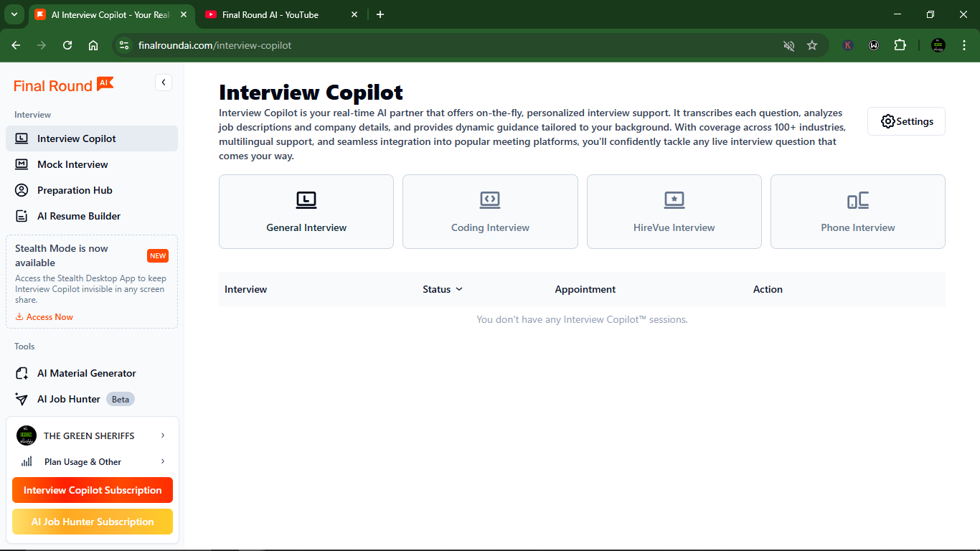Click the Appointment column header
The width and height of the screenshot is (980, 551).
point(585,289)
